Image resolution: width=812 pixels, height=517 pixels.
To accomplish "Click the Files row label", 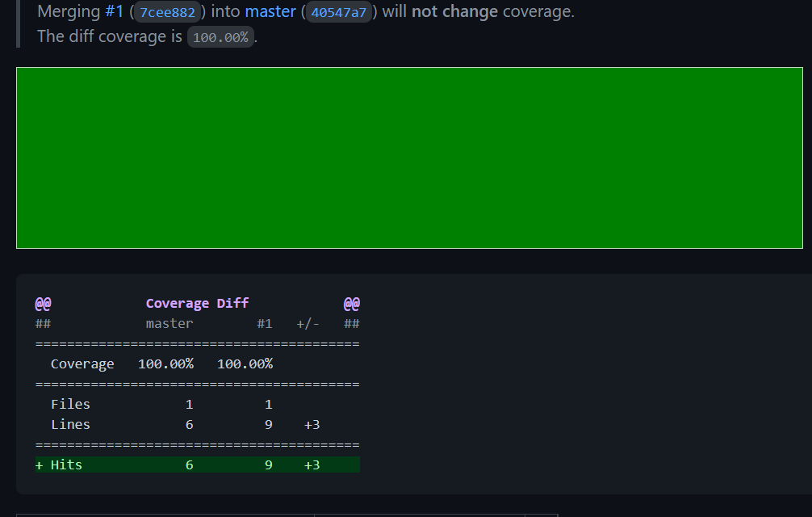I will pyautogui.click(x=70, y=405).
